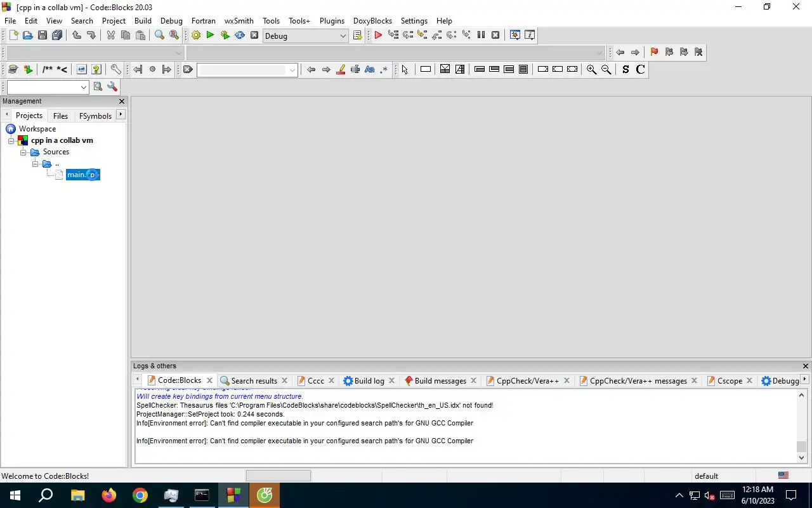Toggle bookmark with the red flag icon
This screenshot has height=508, width=812.
click(654, 52)
